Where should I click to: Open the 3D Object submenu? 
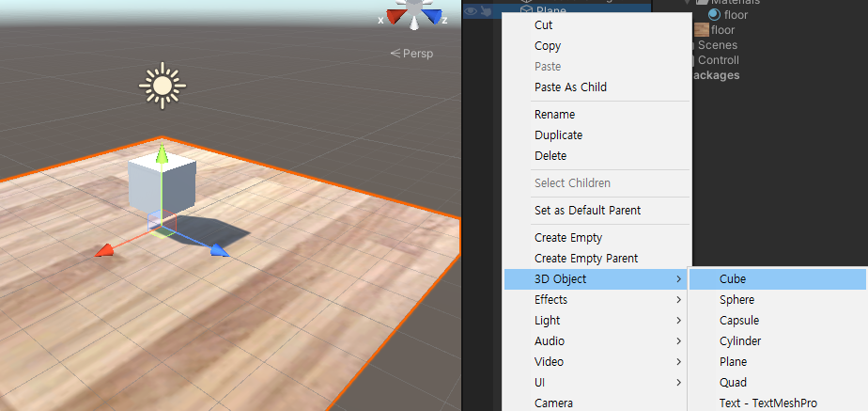[x=596, y=279]
